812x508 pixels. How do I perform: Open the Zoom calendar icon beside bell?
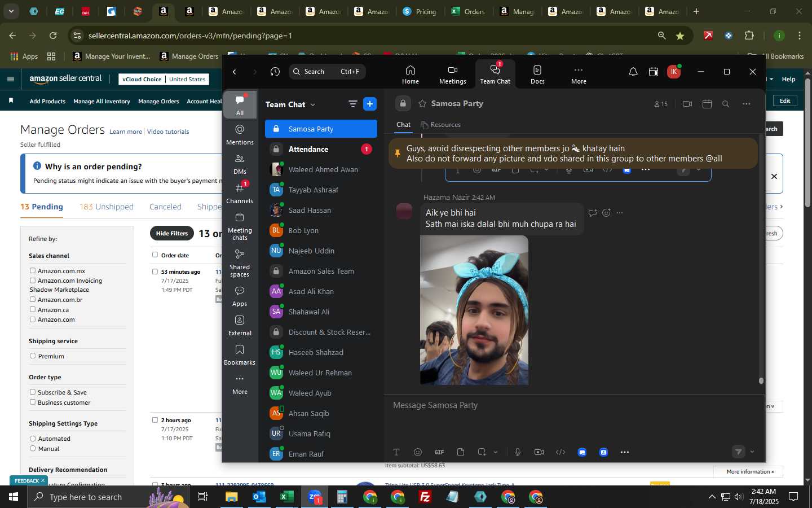[654, 72]
